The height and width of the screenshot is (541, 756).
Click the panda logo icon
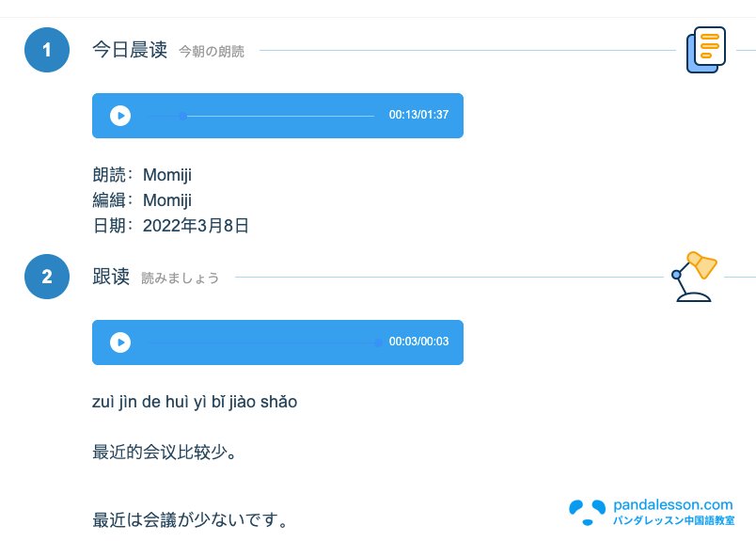coord(588,513)
